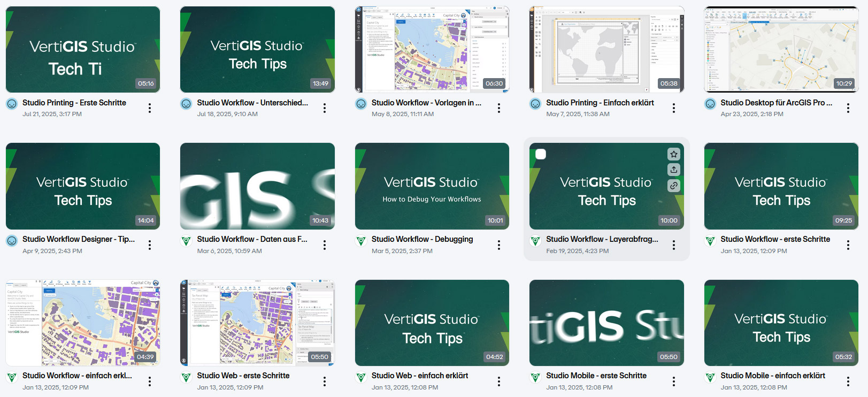Screen dimensions: 868x397
Task: Open Studio Printing - Erste Schritte title link
Action: 74,103
